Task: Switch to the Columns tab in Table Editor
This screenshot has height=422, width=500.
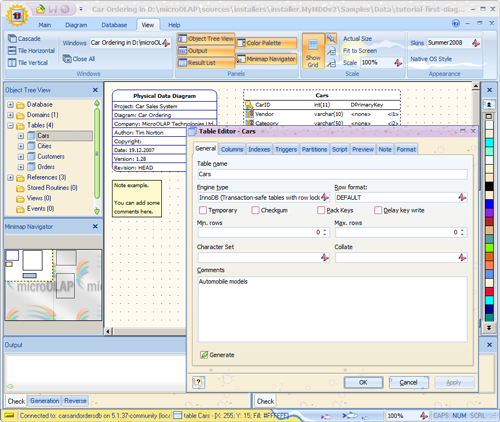Action: [x=232, y=149]
